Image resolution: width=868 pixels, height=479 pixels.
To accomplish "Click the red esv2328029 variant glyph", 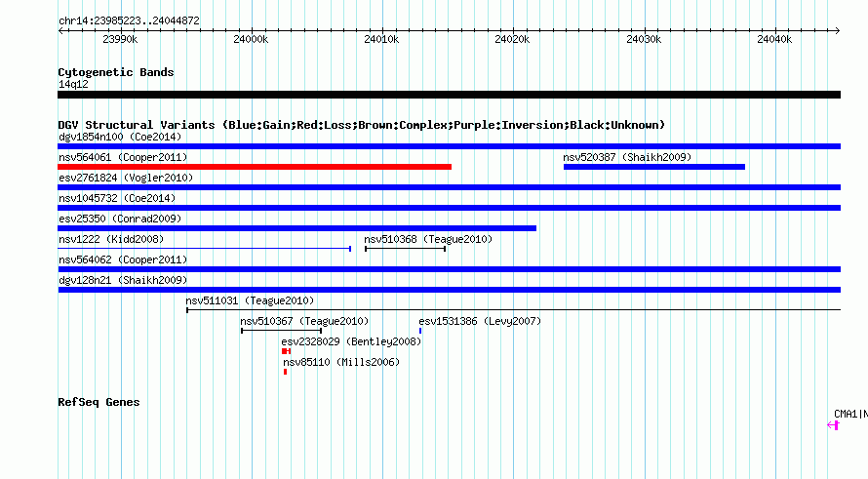I will [x=286, y=351].
